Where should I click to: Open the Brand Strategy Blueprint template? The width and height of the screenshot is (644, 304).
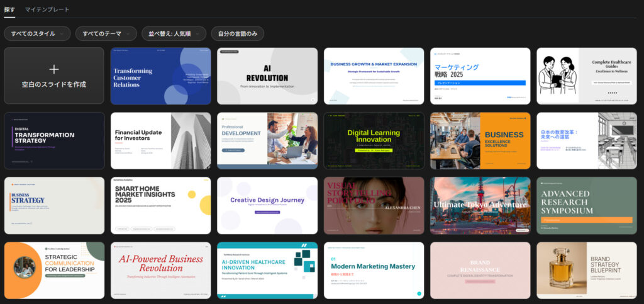click(587, 270)
